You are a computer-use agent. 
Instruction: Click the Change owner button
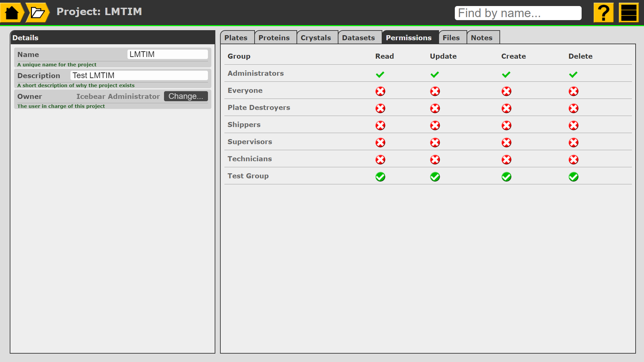click(x=186, y=96)
